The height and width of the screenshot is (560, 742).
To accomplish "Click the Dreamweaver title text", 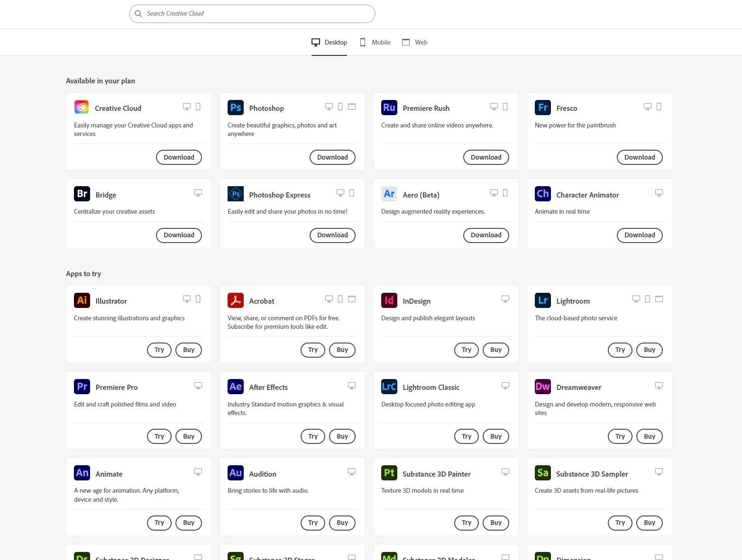I will click(x=579, y=388).
